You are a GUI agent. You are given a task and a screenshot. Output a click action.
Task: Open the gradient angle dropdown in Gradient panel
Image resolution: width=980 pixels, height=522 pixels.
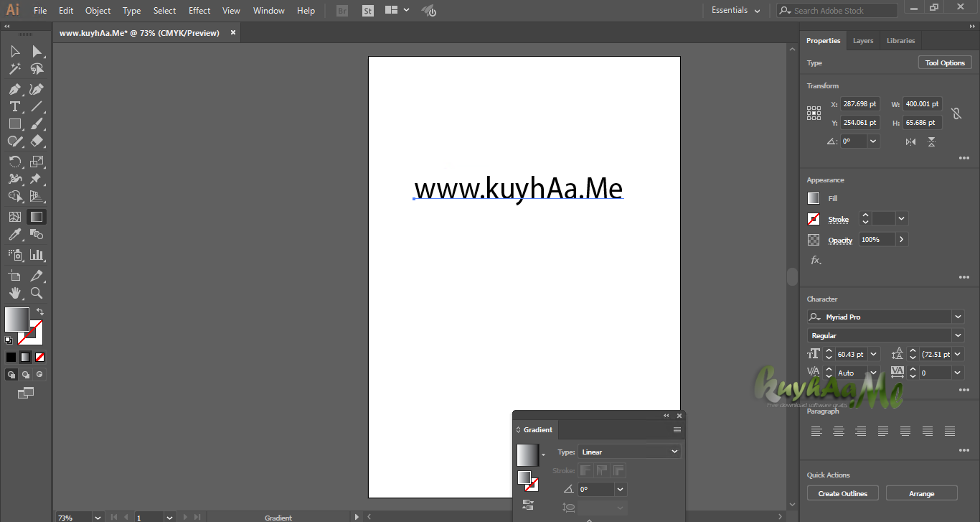click(621, 489)
